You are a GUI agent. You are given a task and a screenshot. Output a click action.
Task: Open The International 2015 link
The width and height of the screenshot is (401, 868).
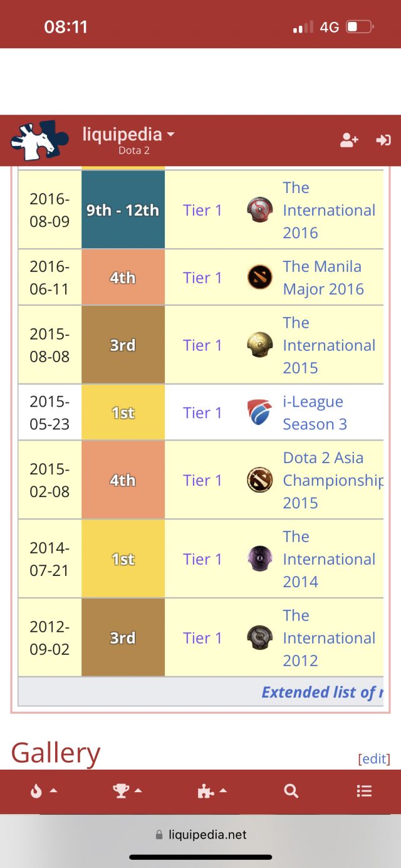coord(328,345)
